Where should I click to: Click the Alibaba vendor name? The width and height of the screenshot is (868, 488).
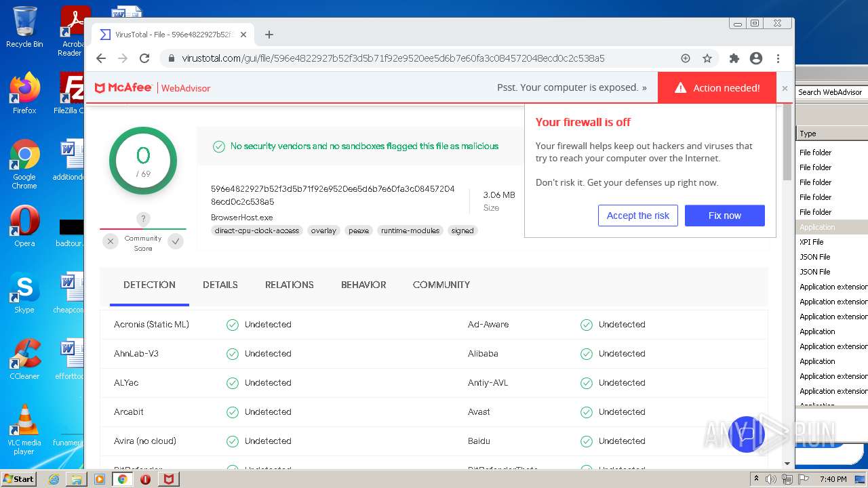[483, 354]
